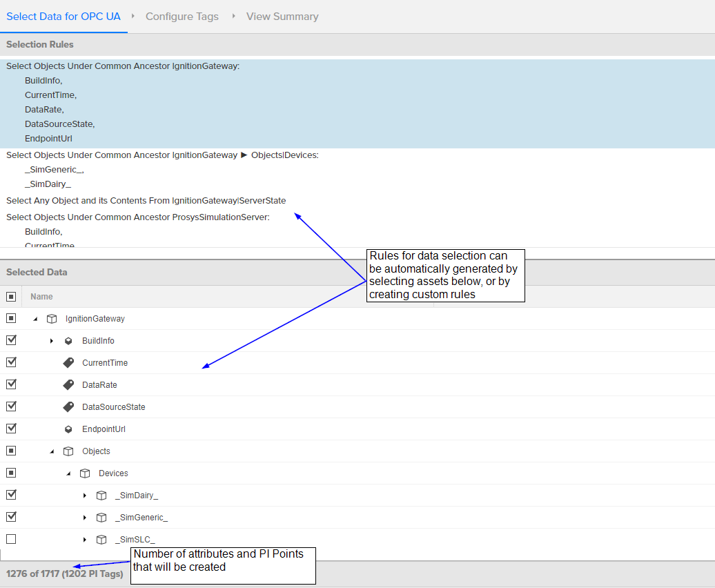Image resolution: width=715 pixels, height=588 pixels.
Task: Collapse the Devices tree node
Action: tap(68, 473)
